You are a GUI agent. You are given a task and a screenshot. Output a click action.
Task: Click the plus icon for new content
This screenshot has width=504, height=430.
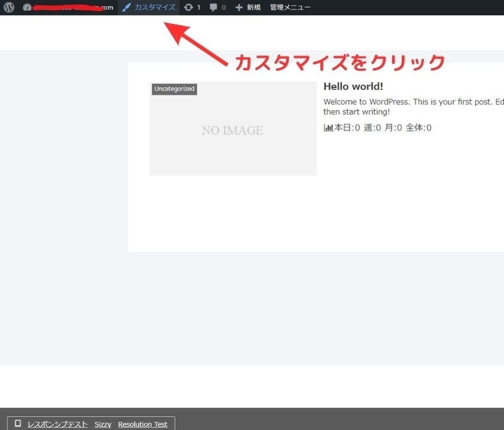tap(239, 7)
